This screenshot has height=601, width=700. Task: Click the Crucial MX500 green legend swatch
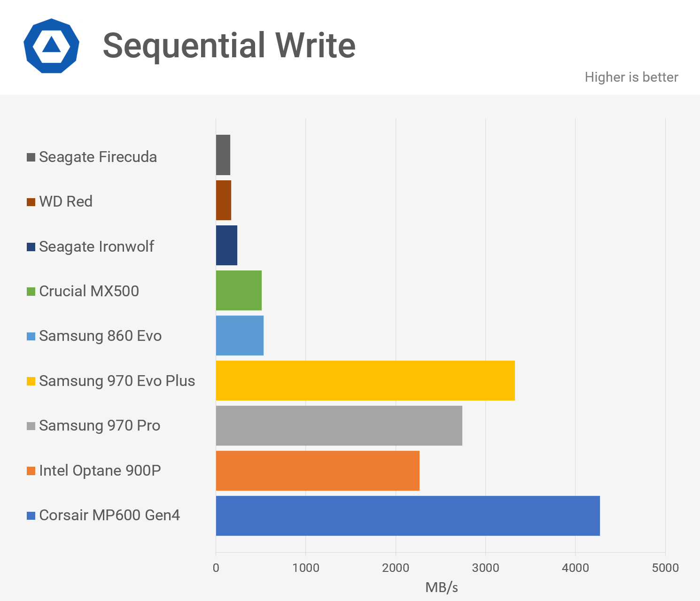click(x=31, y=292)
